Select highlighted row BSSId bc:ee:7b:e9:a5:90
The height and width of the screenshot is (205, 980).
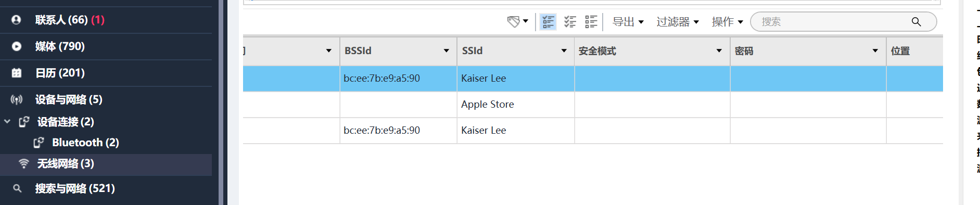pyautogui.click(x=382, y=79)
